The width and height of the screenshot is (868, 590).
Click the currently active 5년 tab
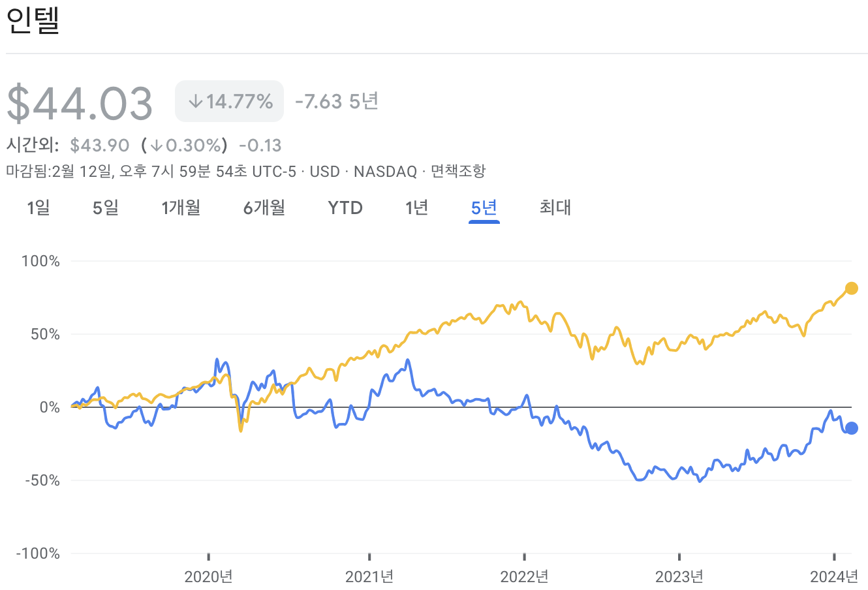483,208
